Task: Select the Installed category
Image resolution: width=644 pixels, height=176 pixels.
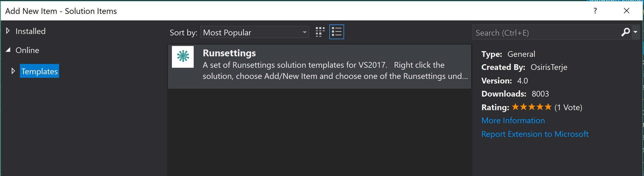Action: tap(31, 31)
